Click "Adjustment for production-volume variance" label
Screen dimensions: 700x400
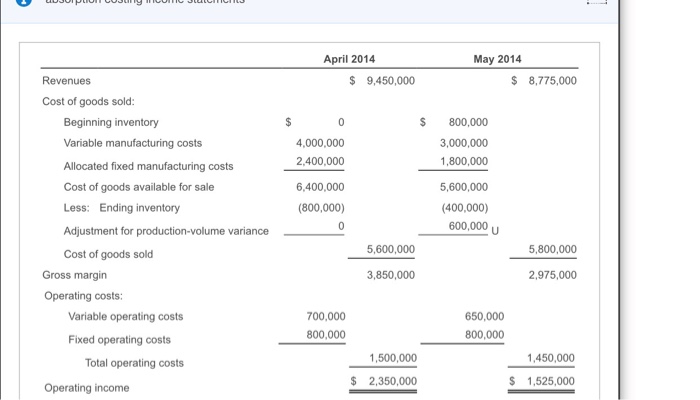166,231
